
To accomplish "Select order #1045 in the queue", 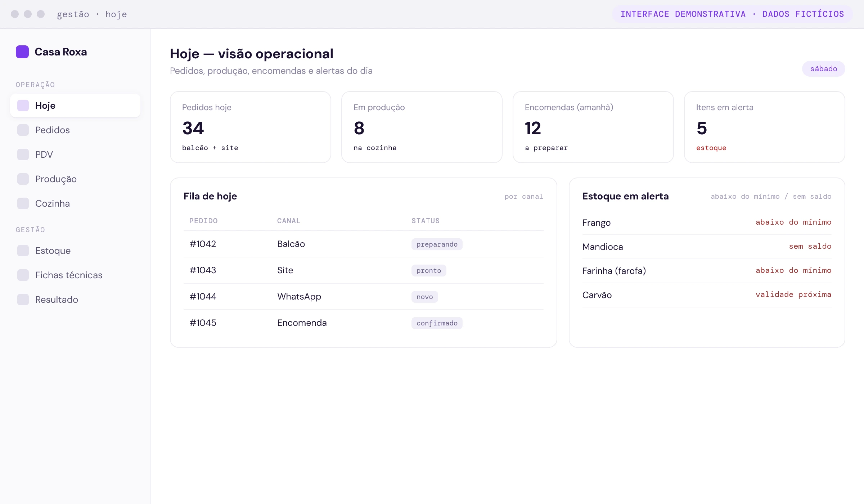I will coord(364,323).
